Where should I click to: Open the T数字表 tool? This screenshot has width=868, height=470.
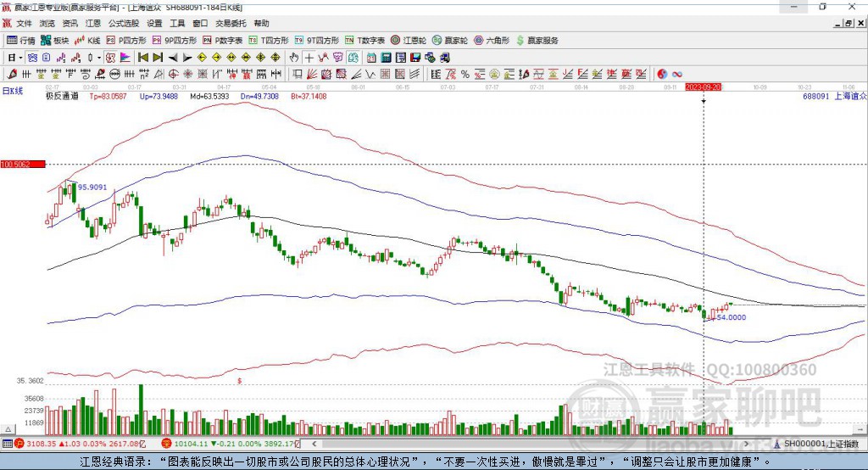364,41
